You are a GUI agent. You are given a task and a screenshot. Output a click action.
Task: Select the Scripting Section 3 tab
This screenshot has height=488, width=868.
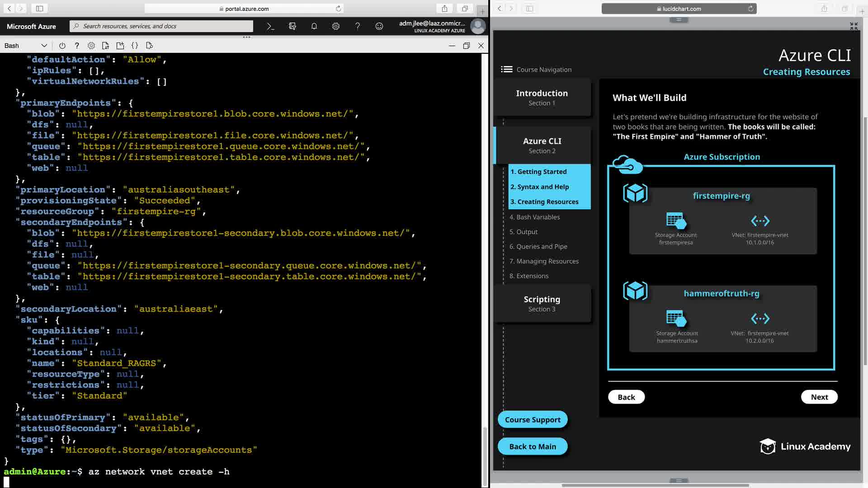(x=542, y=303)
